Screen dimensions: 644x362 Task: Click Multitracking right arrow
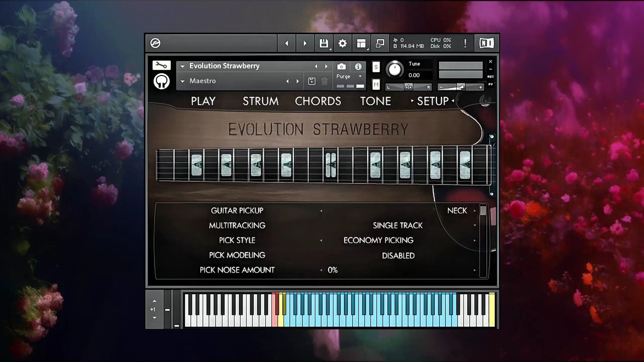point(475,225)
